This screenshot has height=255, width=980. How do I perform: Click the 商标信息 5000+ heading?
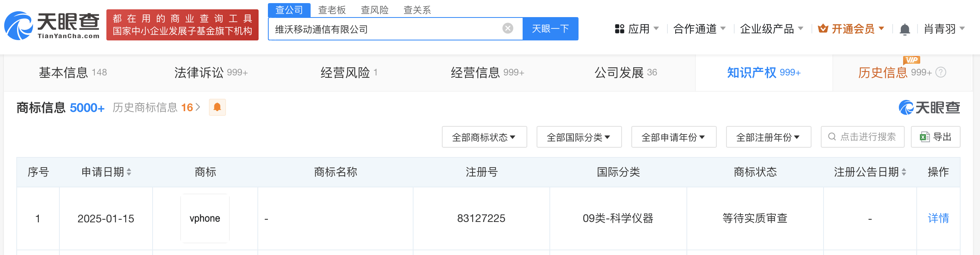[61, 108]
